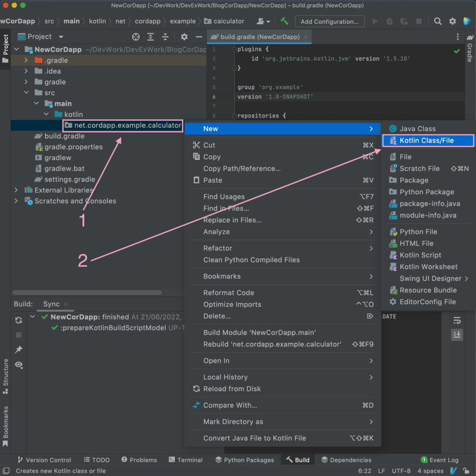Click the build hammer icon in toolbar

(284, 21)
